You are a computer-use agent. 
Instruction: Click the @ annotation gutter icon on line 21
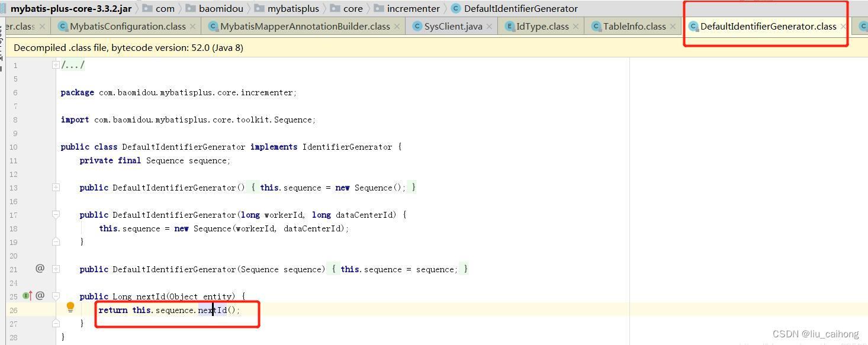tap(40, 268)
